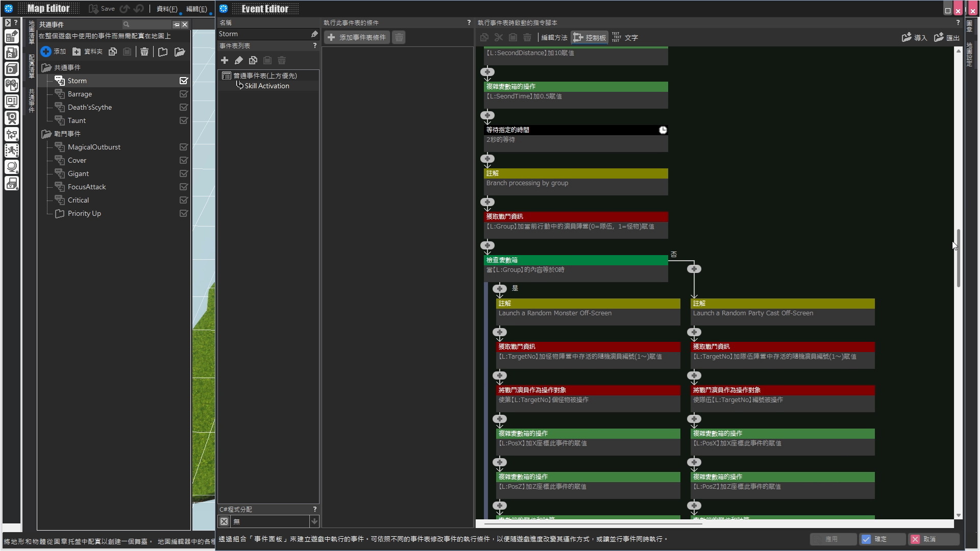This screenshot has width=980, height=551.
Task: Click the trash icon in common events toolbar
Action: coord(144,52)
